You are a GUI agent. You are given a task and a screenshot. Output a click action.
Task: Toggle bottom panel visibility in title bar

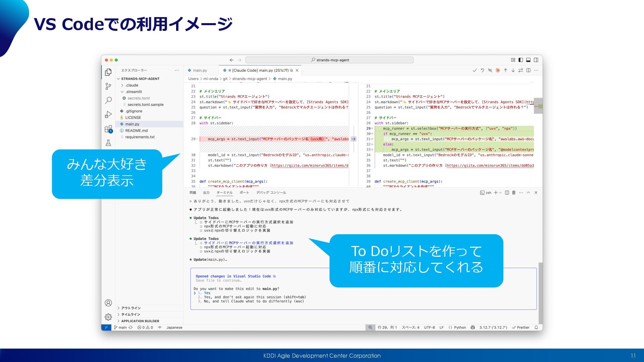[528, 60]
